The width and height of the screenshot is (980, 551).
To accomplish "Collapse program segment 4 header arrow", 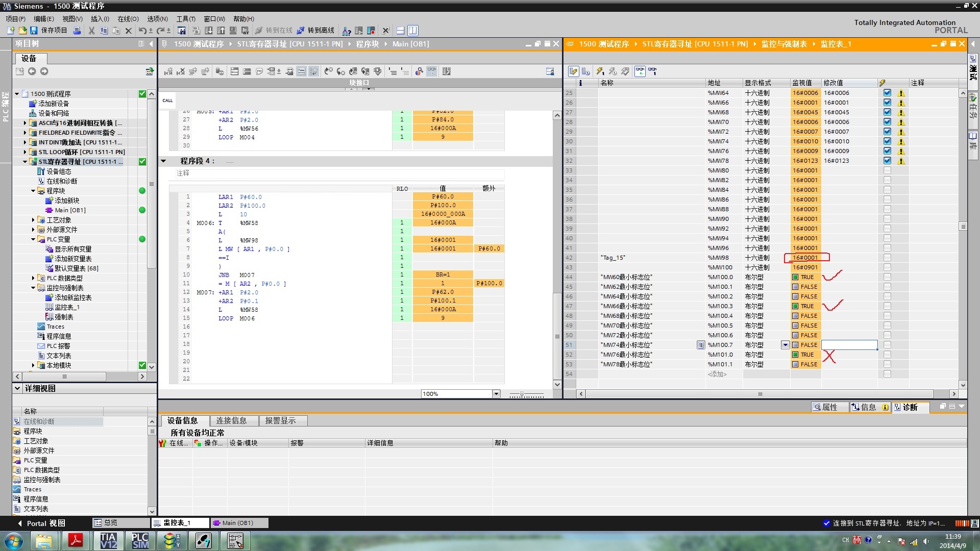I will click(x=164, y=161).
